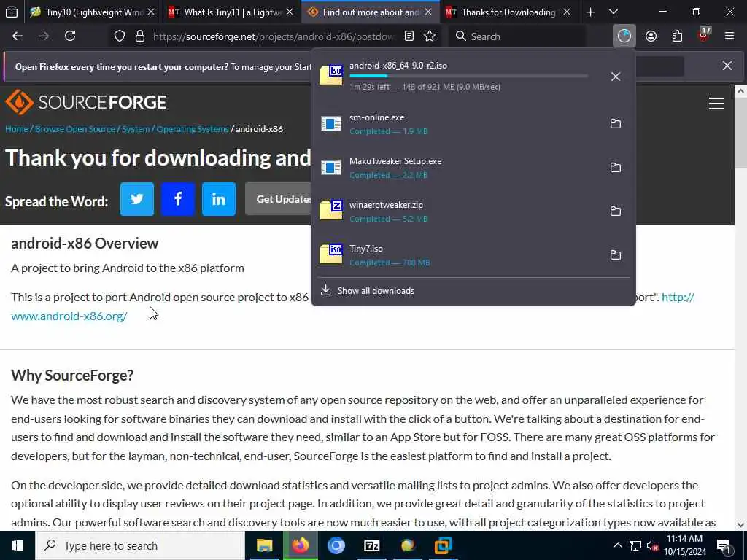This screenshot has height=560, width=747.
Task: Close the What Is Tiny11 tab
Action: point(290,12)
